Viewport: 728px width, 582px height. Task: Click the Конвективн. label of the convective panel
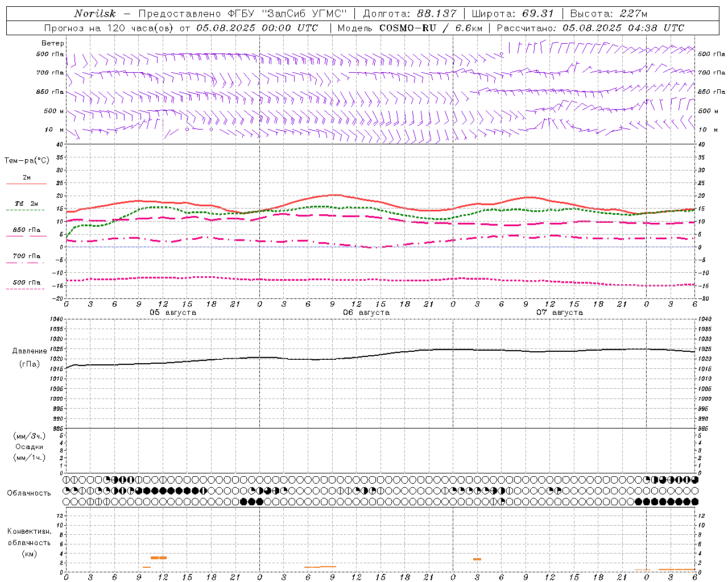29,531
